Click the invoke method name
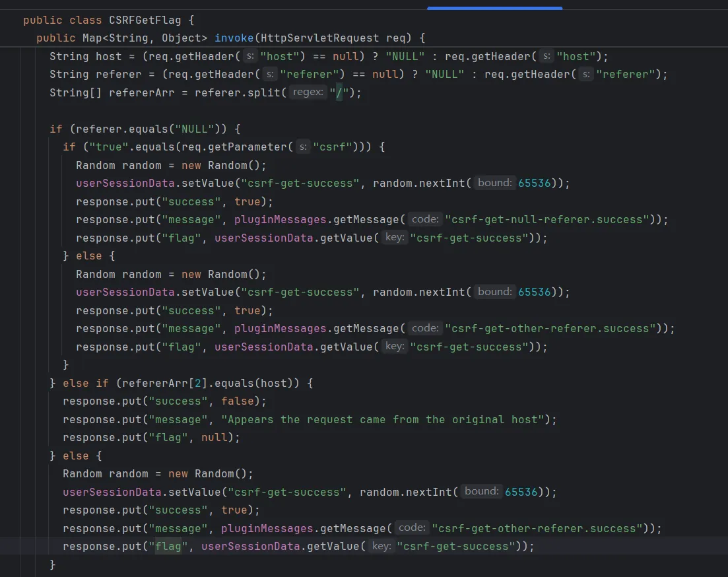The height and width of the screenshot is (577, 728). 234,38
